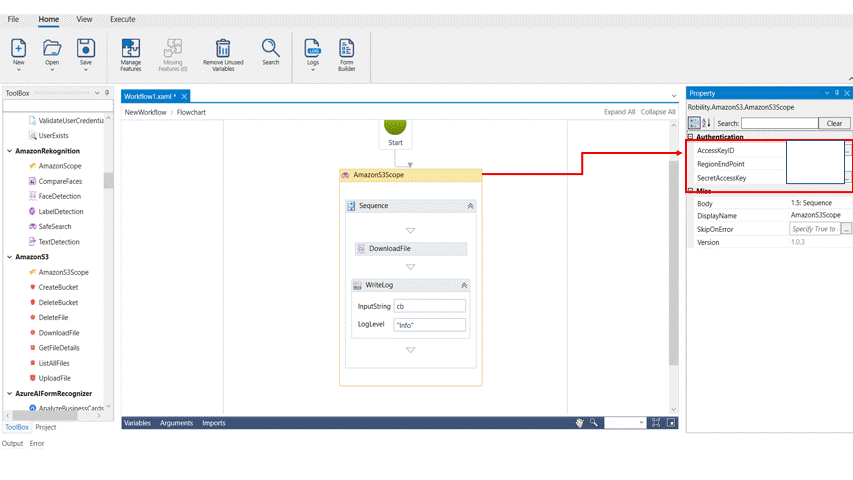The image size is (853, 480).
Task: Collapse the Authentication property section
Action: pyautogui.click(x=691, y=137)
